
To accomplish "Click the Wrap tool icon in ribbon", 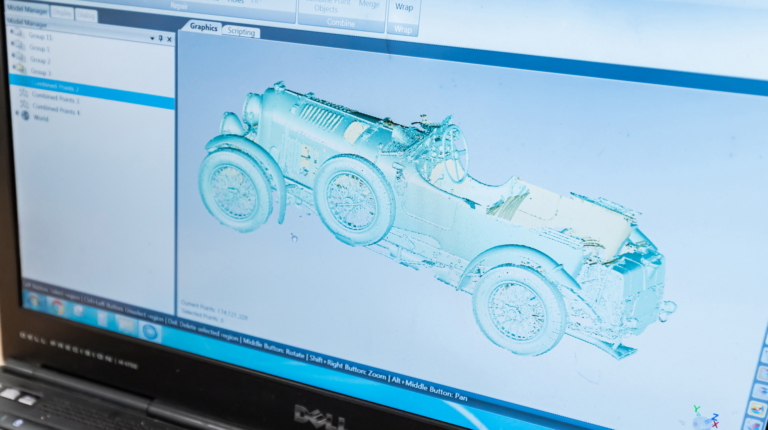I will click(403, 8).
